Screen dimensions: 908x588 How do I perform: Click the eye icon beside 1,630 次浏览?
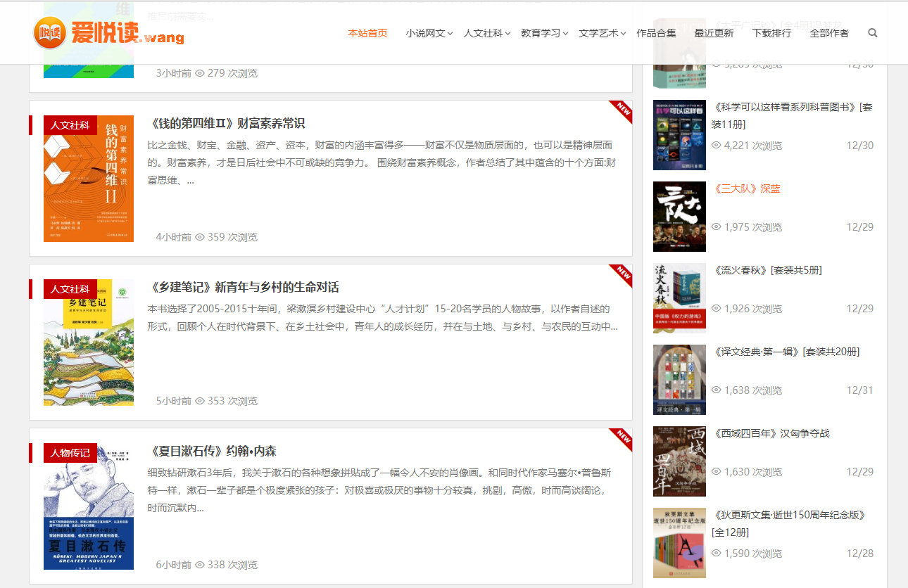coord(717,472)
